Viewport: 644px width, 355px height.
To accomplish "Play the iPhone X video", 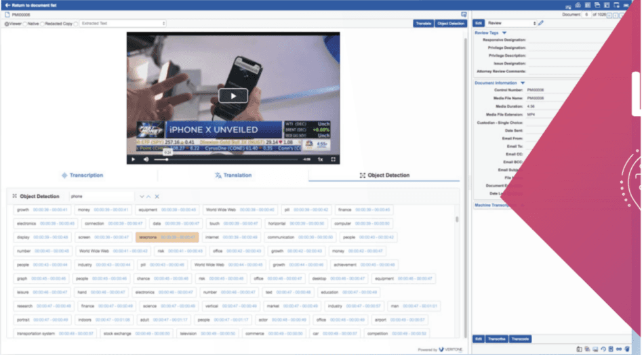I will pyautogui.click(x=233, y=96).
